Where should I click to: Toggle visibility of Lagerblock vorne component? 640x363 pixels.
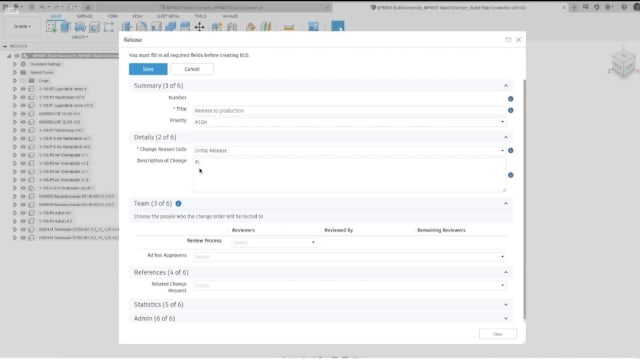[x=23, y=105]
